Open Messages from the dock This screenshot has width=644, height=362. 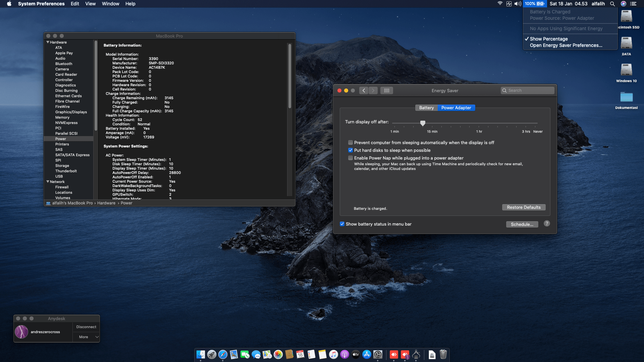(x=256, y=354)
